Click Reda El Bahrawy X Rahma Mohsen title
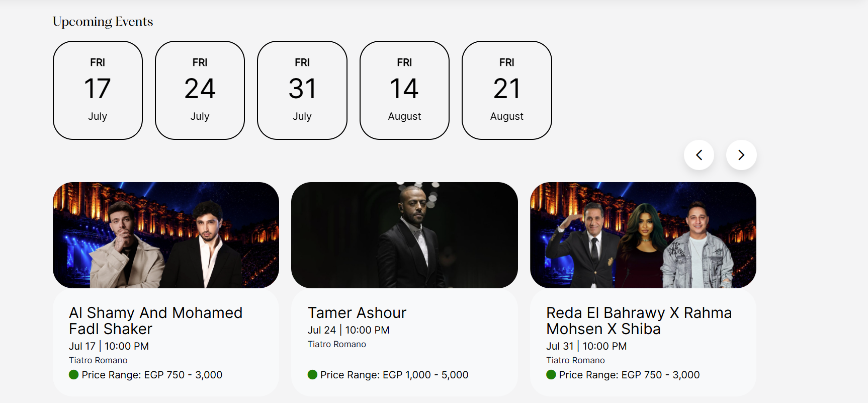 click(x=639, y=320)
